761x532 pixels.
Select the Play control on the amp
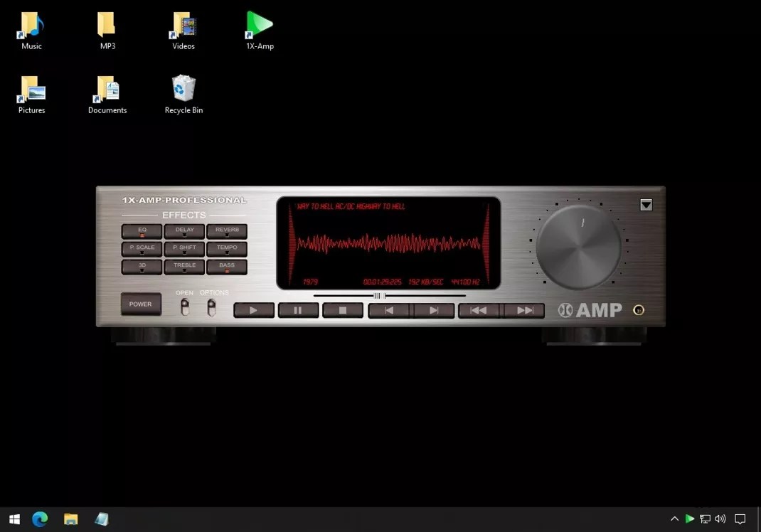click(253, 309)
